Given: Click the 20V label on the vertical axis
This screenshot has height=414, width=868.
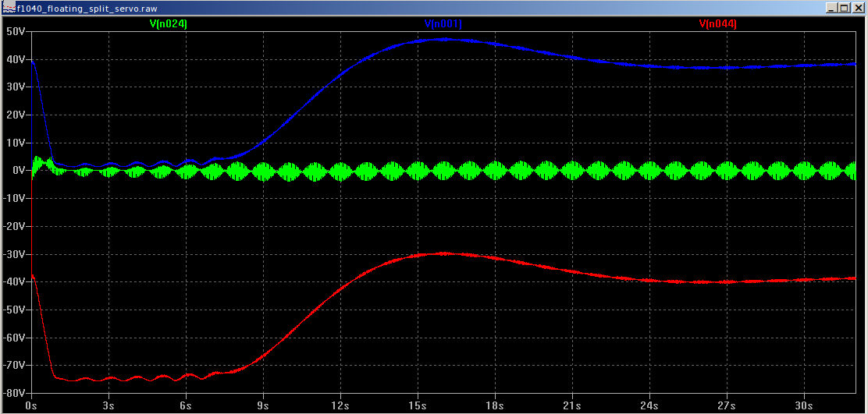Looking at the screenshot, I should [16, 115].
